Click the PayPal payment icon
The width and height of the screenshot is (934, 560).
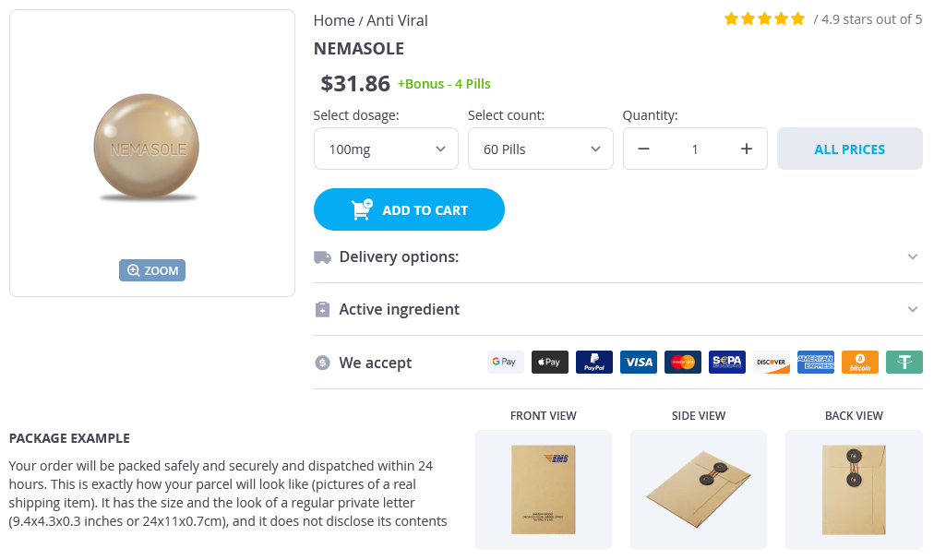(x=594, y=363)
